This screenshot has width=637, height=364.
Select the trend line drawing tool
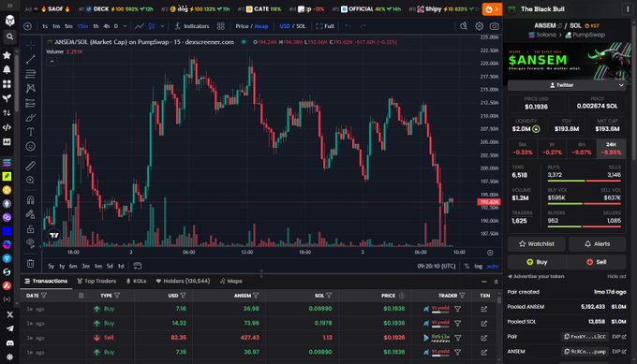31,60
